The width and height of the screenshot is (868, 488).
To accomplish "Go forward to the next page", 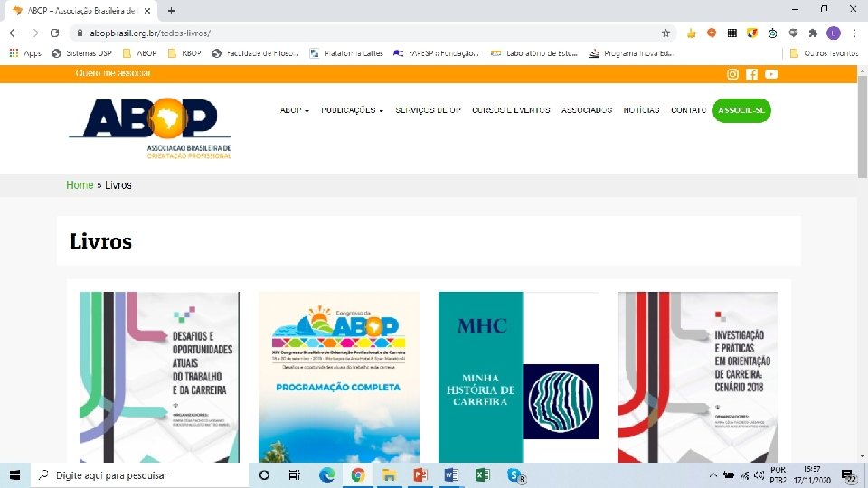I will [34, 33].
